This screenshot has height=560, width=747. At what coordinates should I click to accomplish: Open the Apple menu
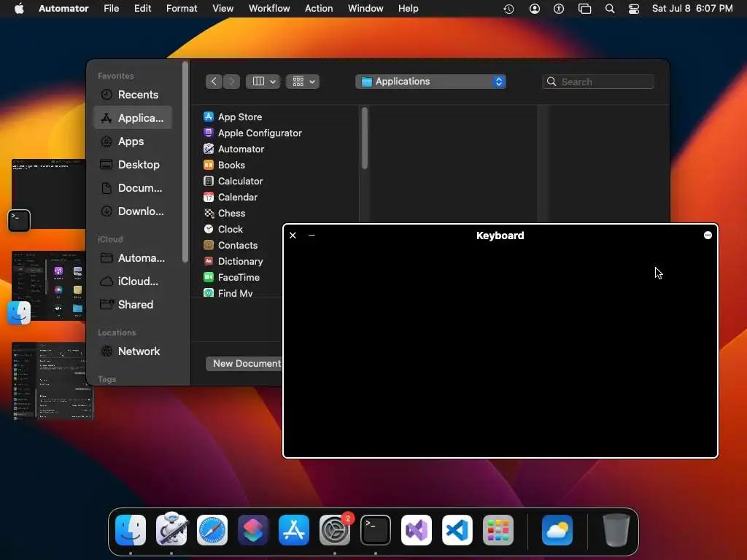click(x=19, y=9)
